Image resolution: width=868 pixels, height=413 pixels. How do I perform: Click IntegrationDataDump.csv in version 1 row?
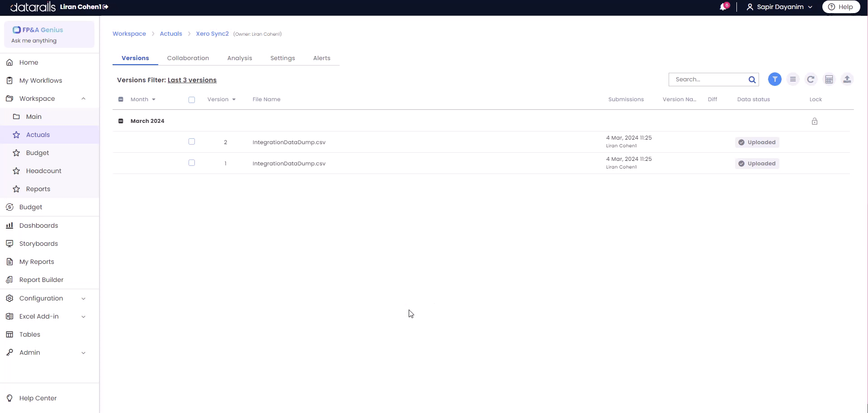289,164
